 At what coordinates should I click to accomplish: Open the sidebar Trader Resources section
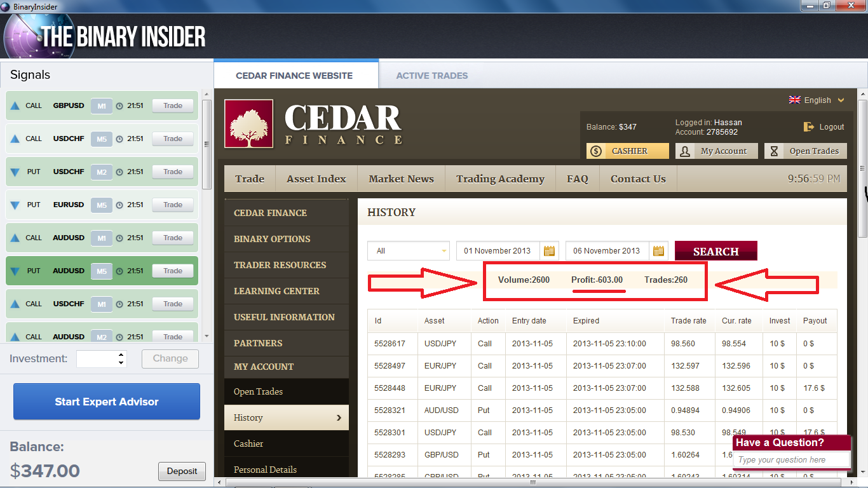point(287,265)
